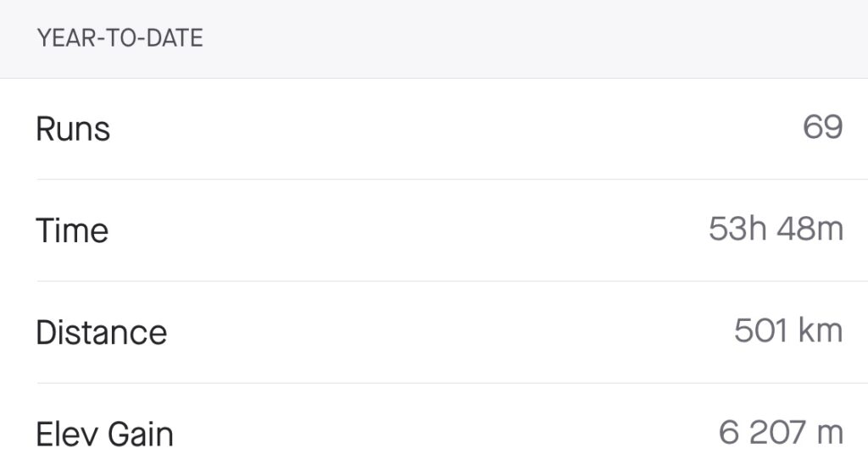Image resolution: width=868 pixels, height=476 pixels.
Task: Click the 48m minutes value
Action: (x=811, y=230)
